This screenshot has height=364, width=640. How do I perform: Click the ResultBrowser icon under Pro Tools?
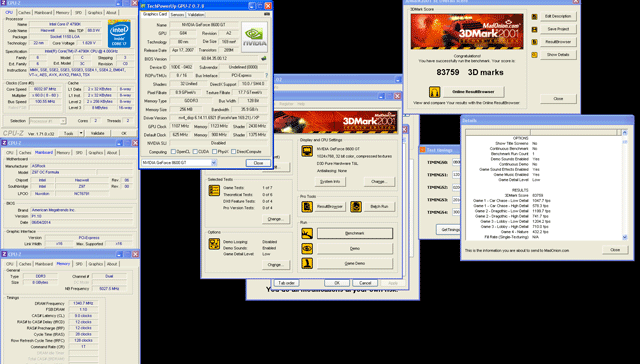(x=307, y=206)
